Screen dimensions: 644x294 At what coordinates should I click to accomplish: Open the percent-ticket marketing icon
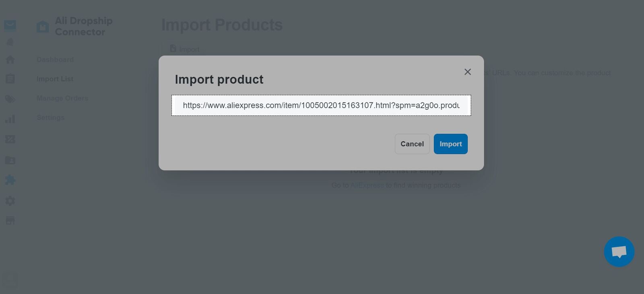(10, 139)
